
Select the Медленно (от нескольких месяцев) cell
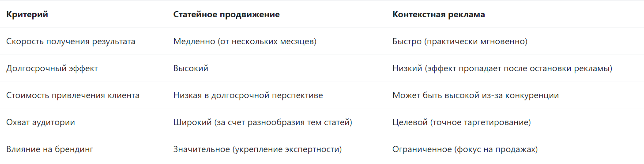[245, 42]
